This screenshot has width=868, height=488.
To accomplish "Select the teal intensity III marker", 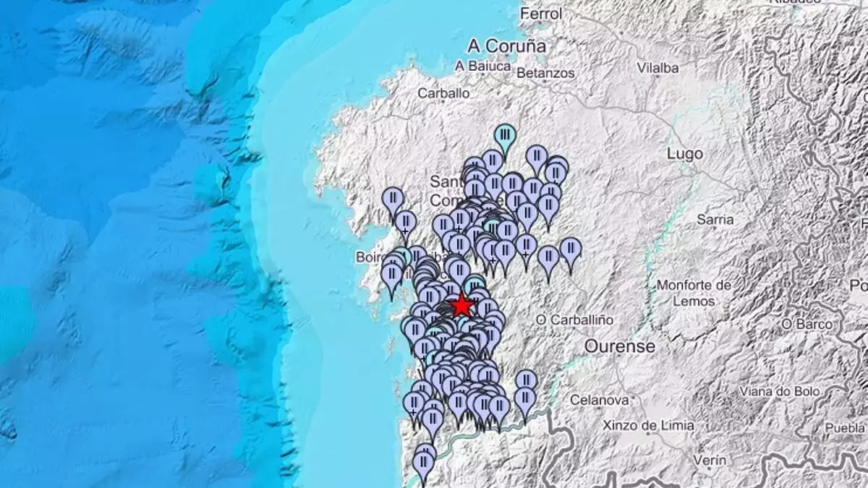I will [505, 135].
